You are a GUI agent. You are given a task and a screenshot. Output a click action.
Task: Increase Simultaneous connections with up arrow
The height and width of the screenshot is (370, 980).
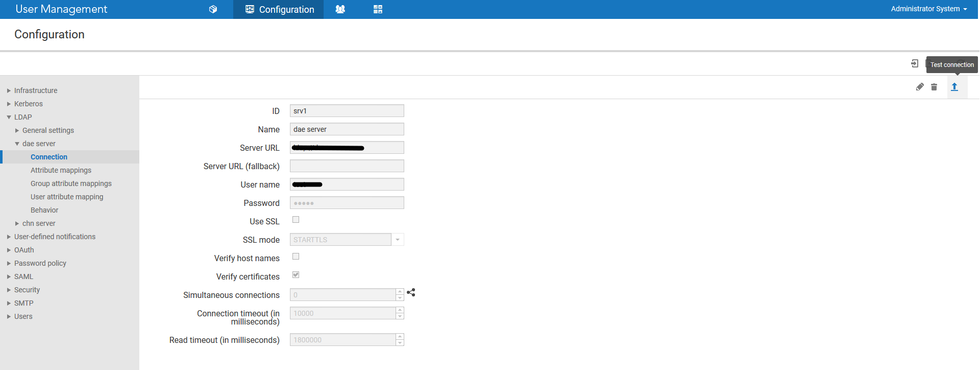[400, 292]
